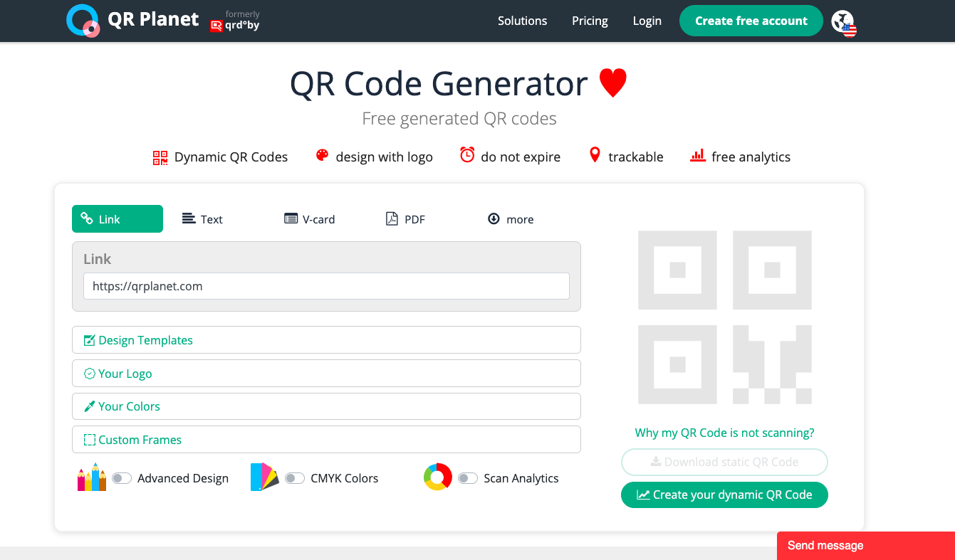Click the map pin trackable icon
Image resolution: width=955 pixels, height=560 pixels.
tap(595, 155)
